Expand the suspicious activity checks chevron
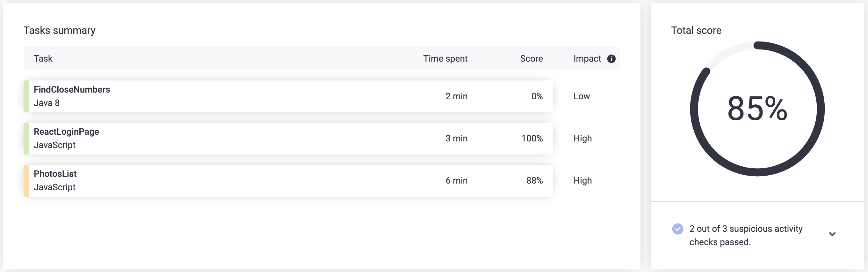 (832, 234)
